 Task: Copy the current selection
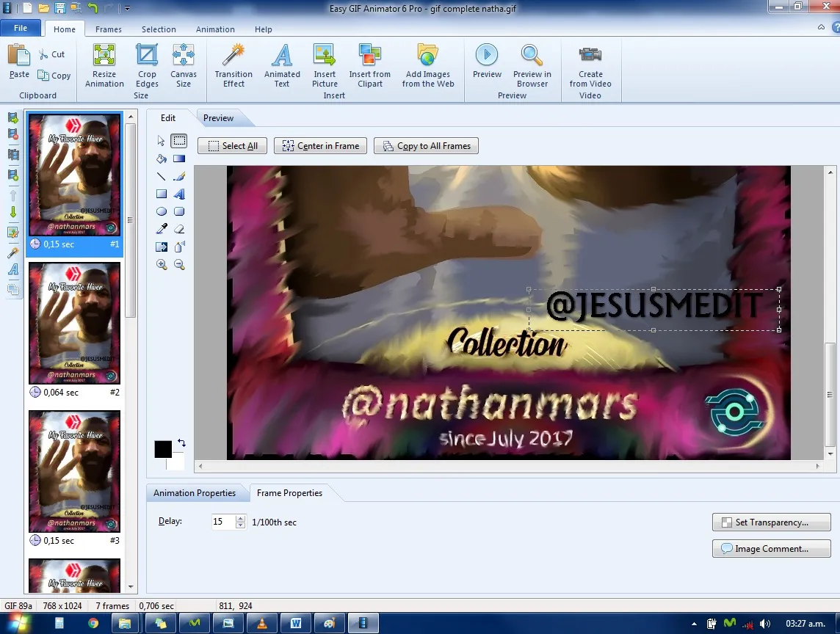[x=54, y=76]
